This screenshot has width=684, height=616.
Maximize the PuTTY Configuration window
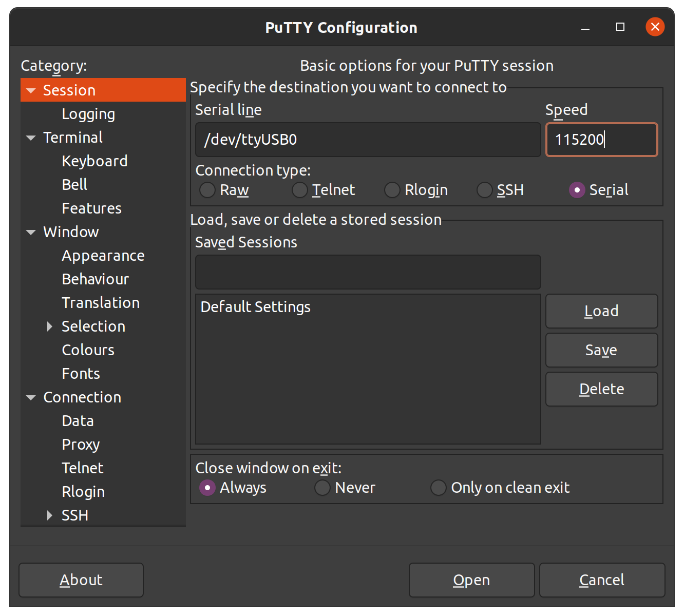pyautogui.click(x=620, y=27)
